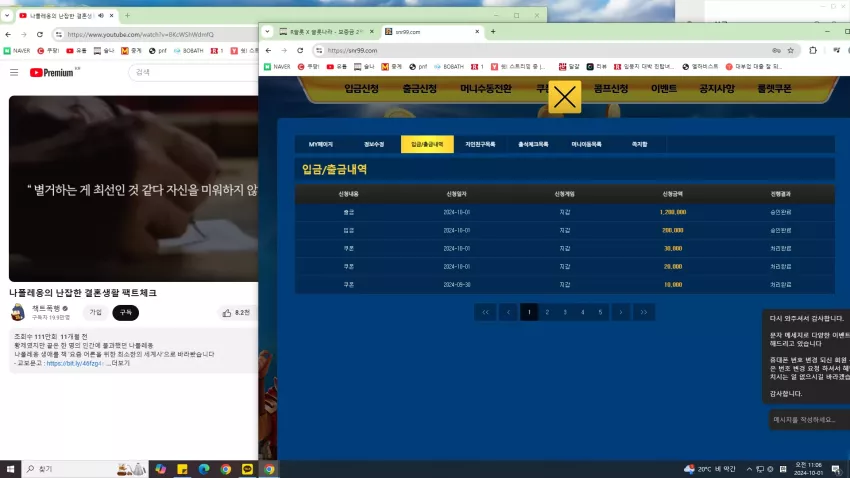850x478 pixels.
Task: Click the 30,000 amount cell
Action: tap(673, 249)
